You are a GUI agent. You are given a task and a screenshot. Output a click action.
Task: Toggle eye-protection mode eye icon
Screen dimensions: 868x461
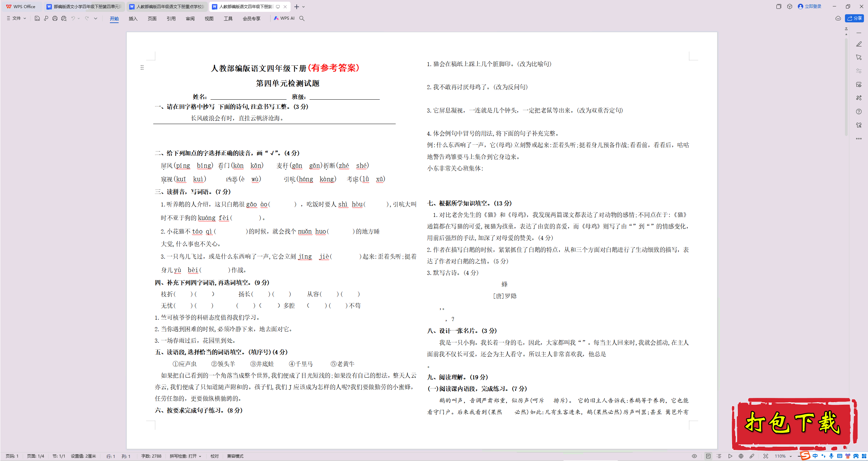click(694, 456)
